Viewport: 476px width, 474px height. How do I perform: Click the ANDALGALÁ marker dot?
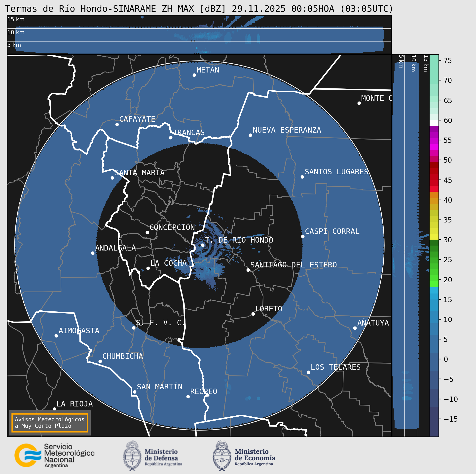93,253
